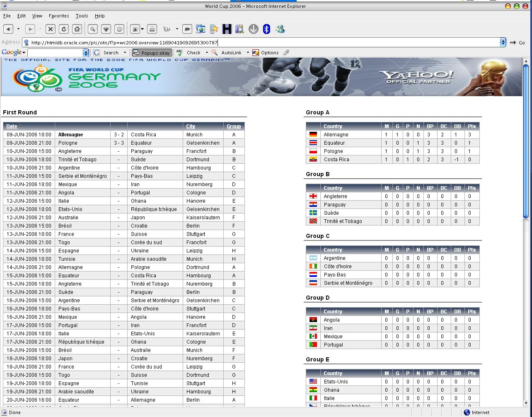This screenshot has width=532, height=417.
Task: Toggle the Popups okay blocker button
Action: (152, 53)
